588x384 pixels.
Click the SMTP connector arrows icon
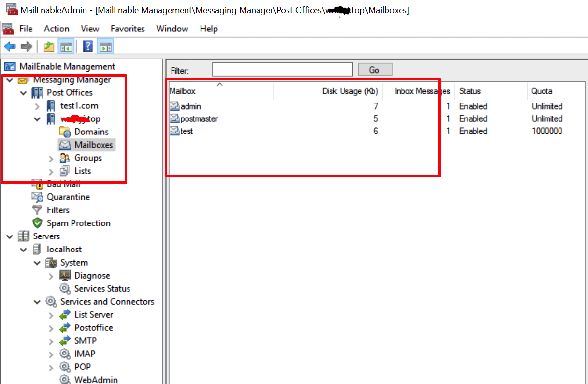[x=65, y=340]
